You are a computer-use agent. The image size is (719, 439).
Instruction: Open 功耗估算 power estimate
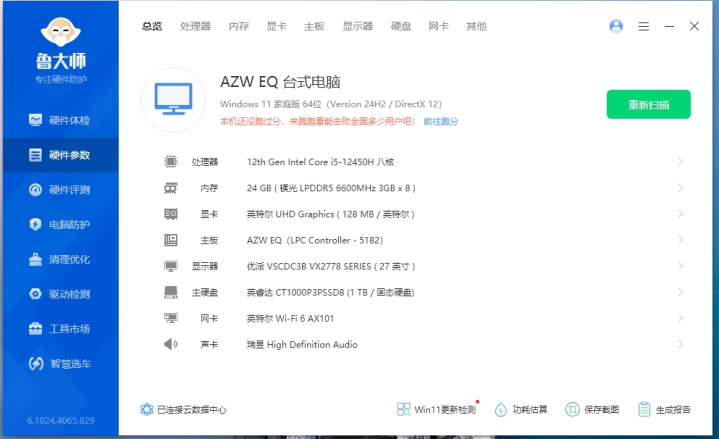pyautogui.click(x=521, y=409)
